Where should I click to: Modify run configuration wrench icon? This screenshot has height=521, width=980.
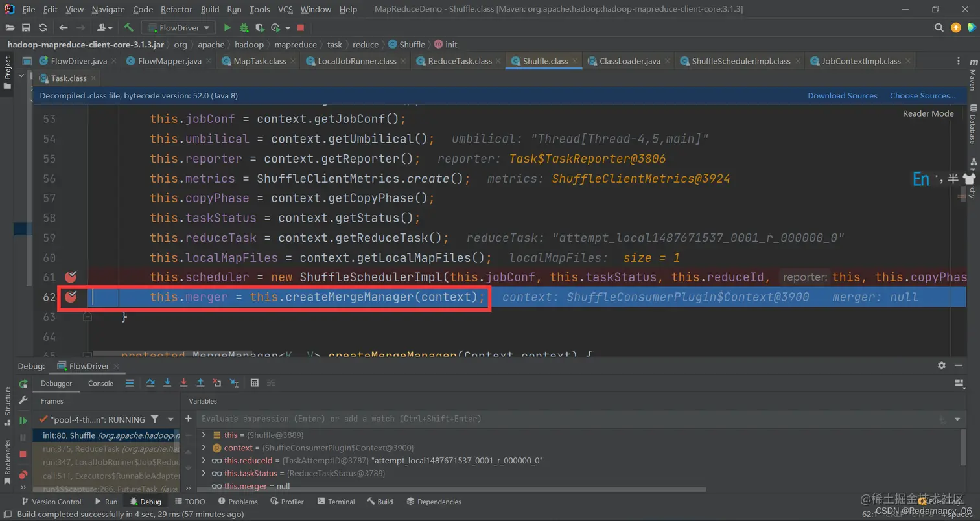tap(23, 400)
